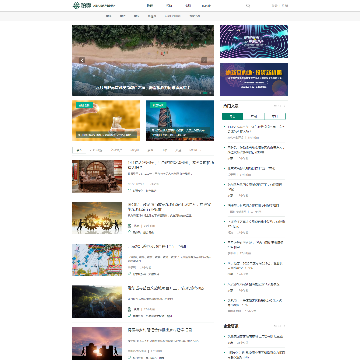Open the purple banner with yellow headline
The image size is (360, 360).
pos(254,79)
